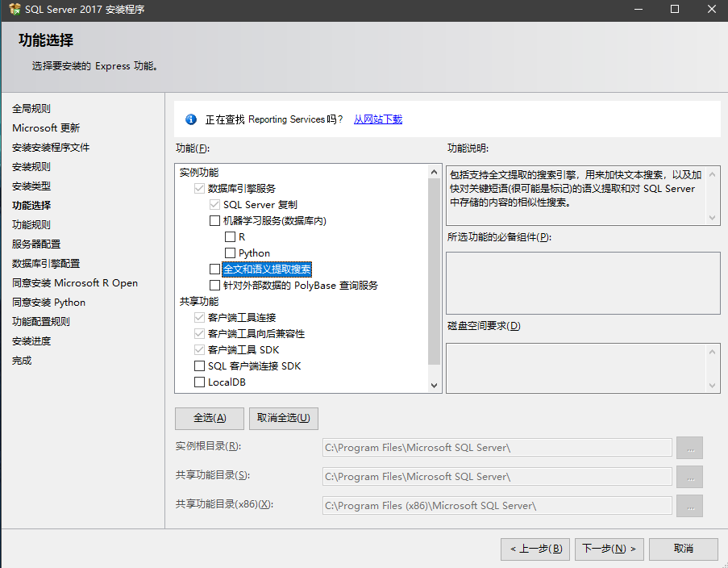Viewport: 728px width, 568px height.
Task: Enable 机器学习服务(数据库内) checkbox
Action: pyautogui.click(x=214, y=221)
